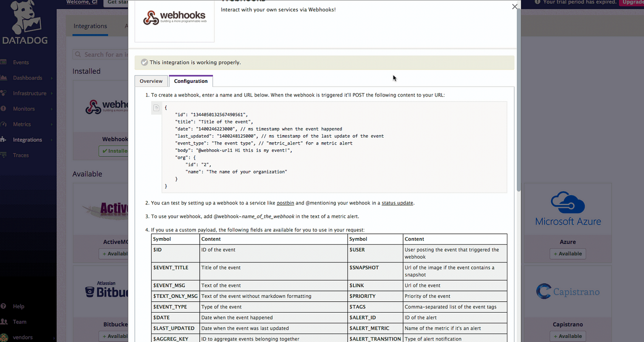Click the Upgrade button

coord(631,2)
